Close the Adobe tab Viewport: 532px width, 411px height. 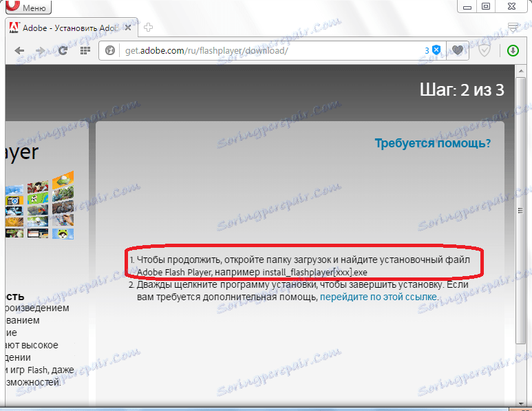[x=128, y=28]
